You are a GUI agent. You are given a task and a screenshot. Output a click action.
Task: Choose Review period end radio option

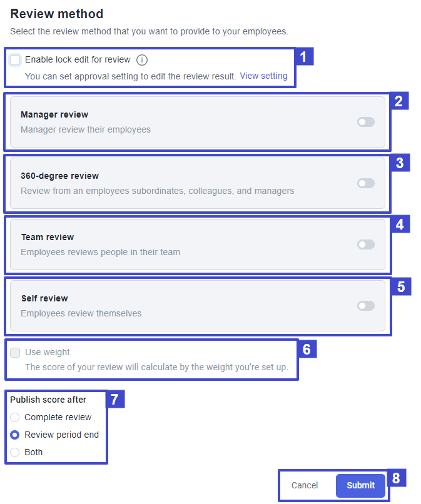[15, 435]
